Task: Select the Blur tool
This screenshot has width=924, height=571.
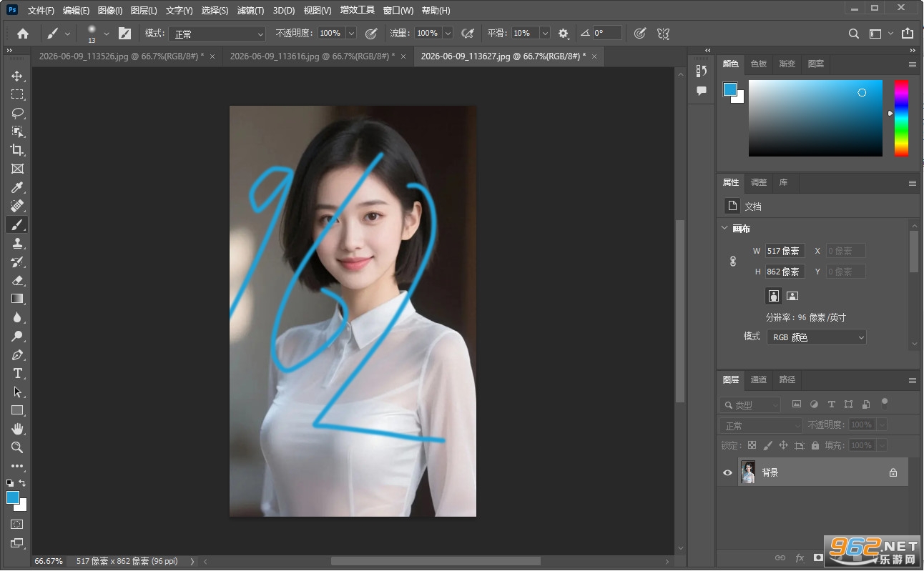Action: tap(17, 317)
